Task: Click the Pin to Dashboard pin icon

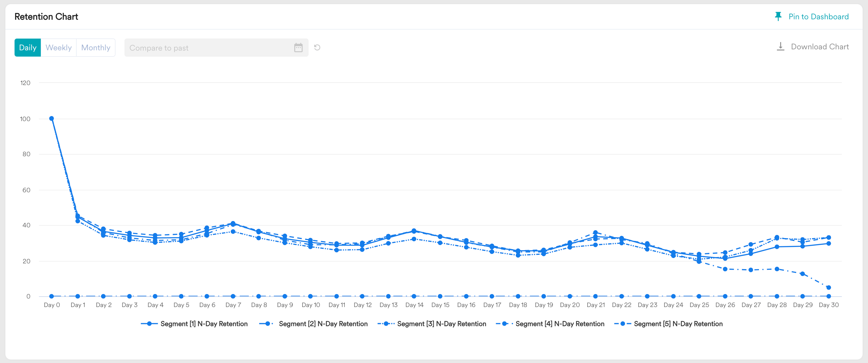Action: click(778, 16)
